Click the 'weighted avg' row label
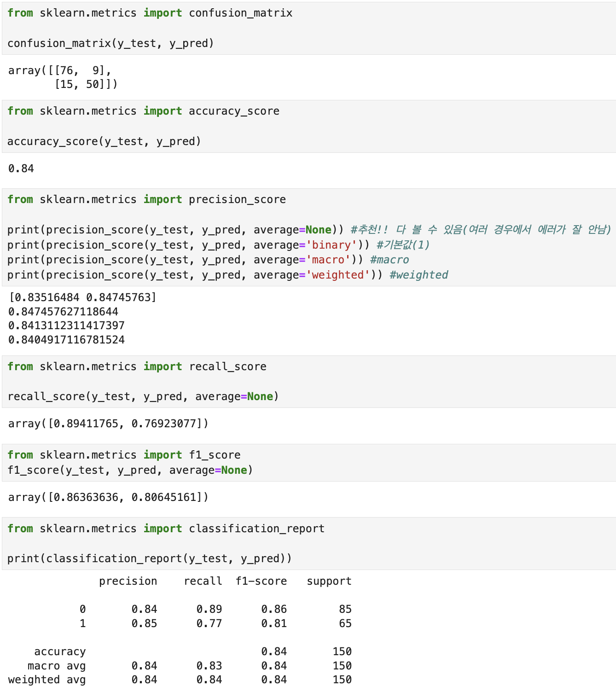The width and height of the screenshot is (616, 698). click(47, 680)
